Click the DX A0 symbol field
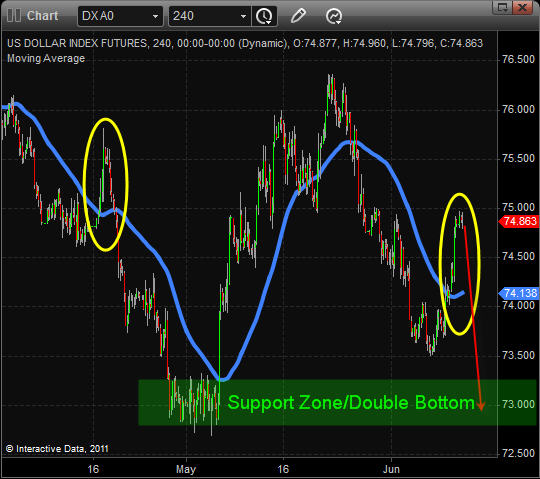This screenshot has width=540, height=479. pyautogui.click(x=121, y=16)
